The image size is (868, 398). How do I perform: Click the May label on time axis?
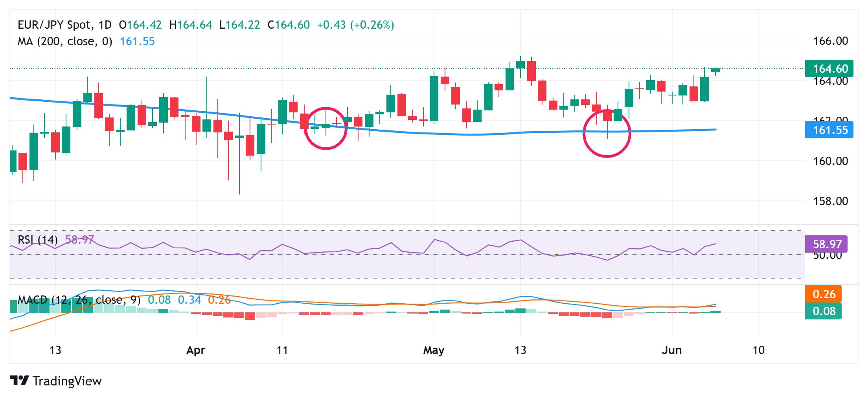434,350
